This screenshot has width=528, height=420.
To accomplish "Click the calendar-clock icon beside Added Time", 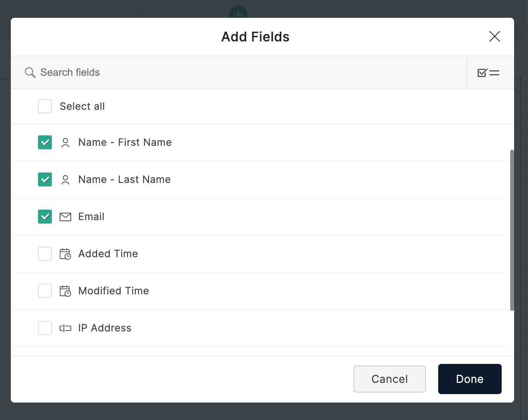I will (x=65, y=254).
